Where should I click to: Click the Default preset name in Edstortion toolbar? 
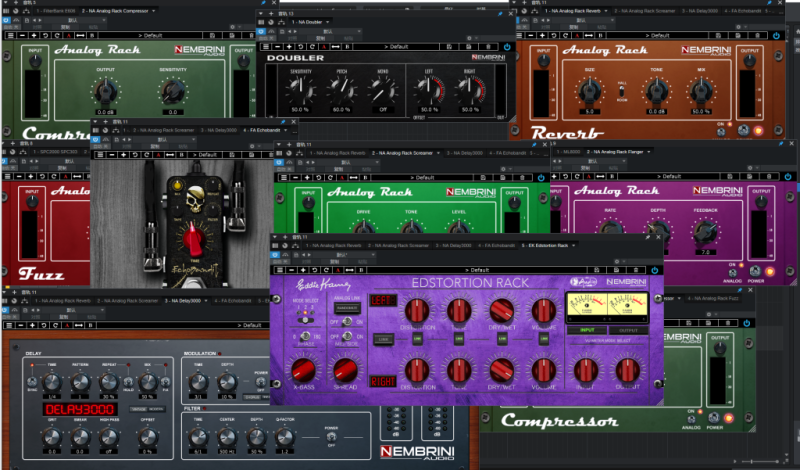click(470, 270)
